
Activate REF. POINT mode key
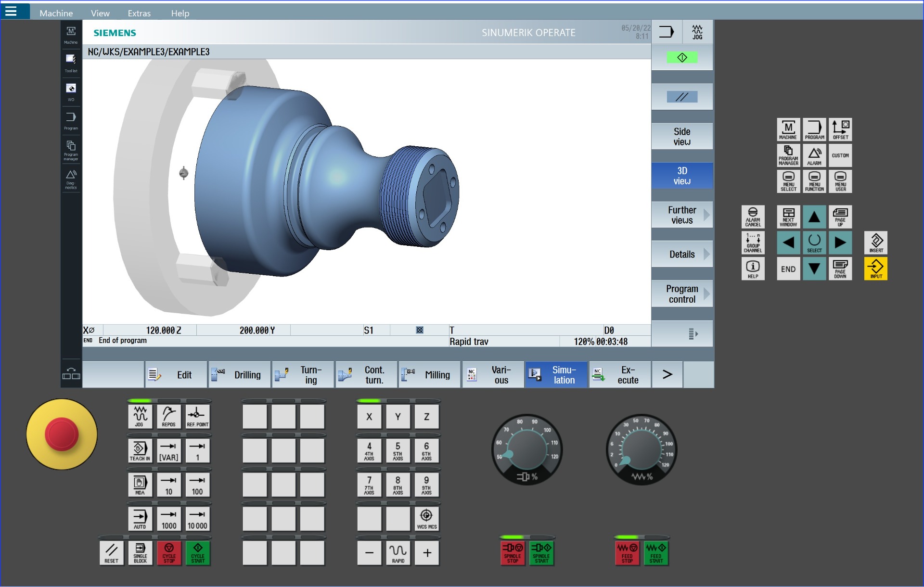pyautogui.click(x=198, y=417)
